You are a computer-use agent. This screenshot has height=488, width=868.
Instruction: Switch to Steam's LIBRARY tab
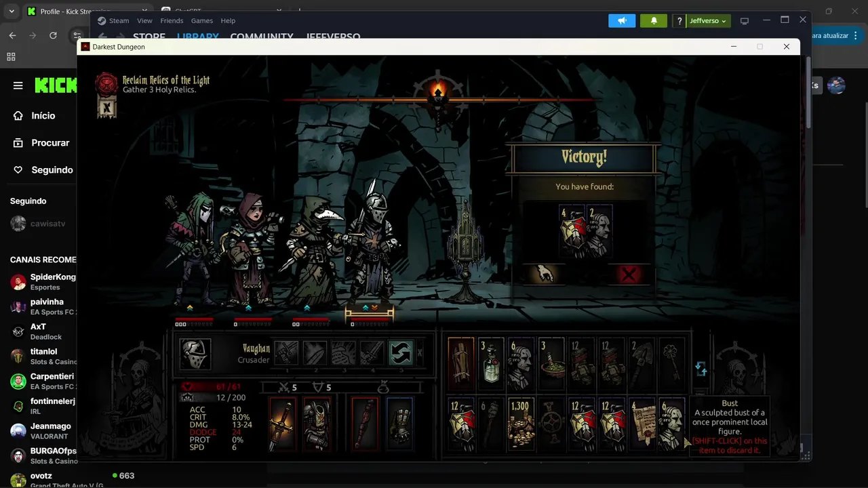pos(198,37)
